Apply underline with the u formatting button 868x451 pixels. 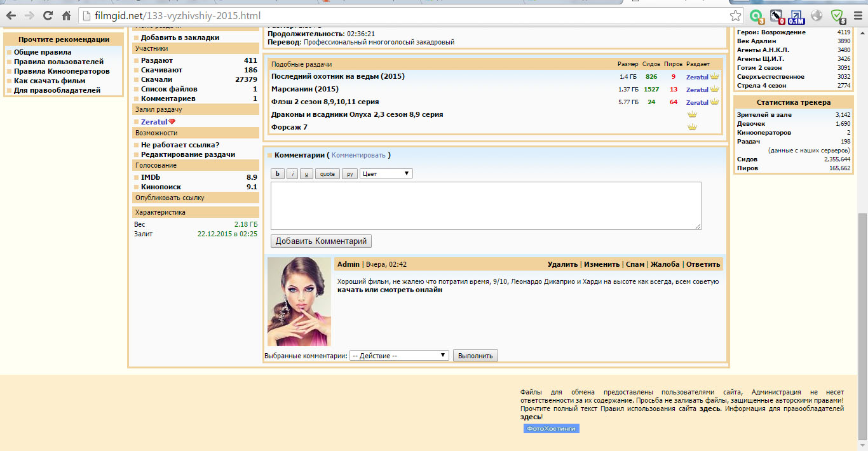[x=306, y=173]
